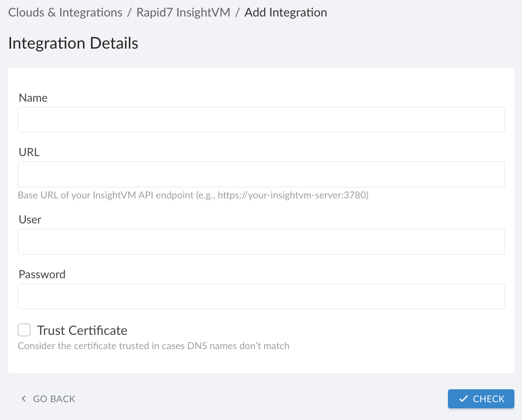Click the User field label
The image size is (522, 420).
click(x=29, y=219)
